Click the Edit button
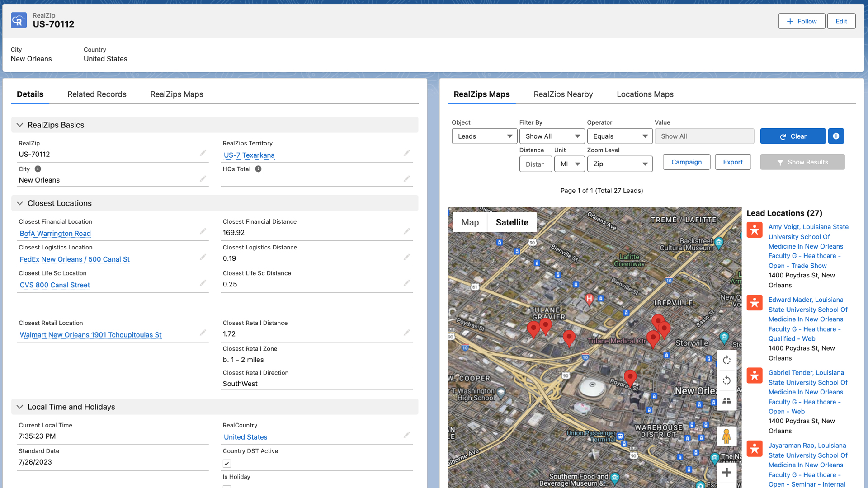 click(x=841, y=21)
